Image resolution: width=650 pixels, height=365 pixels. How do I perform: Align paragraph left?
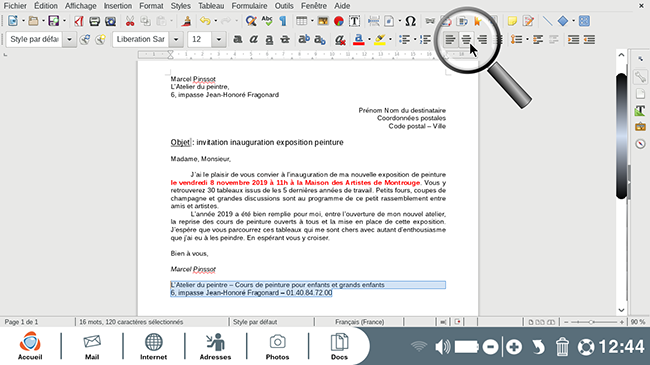[450, 39]
